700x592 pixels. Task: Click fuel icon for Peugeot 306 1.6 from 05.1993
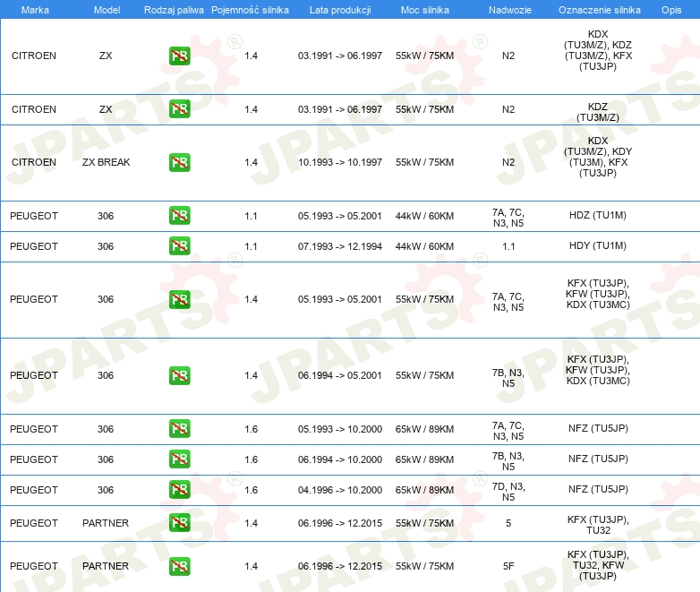pos(179,429)
